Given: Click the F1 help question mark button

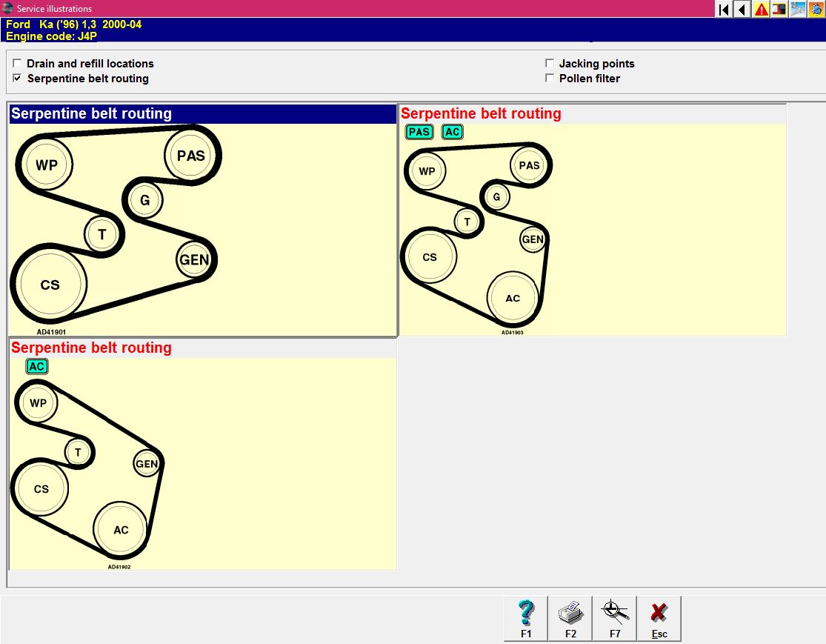Looking at the screenshot, I should [526, 618].
